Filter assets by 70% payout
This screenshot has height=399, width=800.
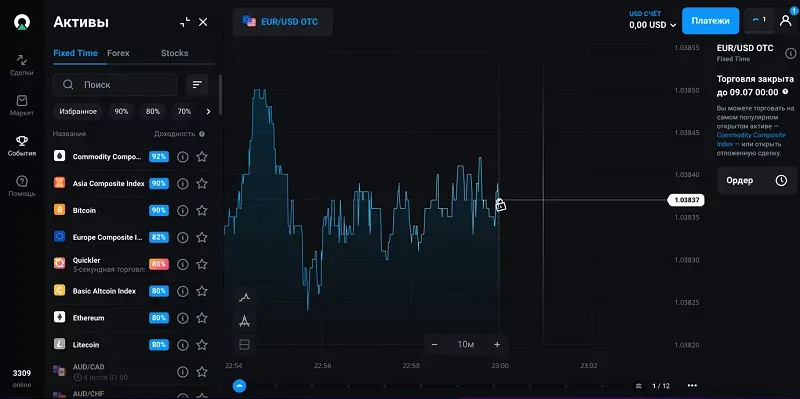click(x=184, y=111)
